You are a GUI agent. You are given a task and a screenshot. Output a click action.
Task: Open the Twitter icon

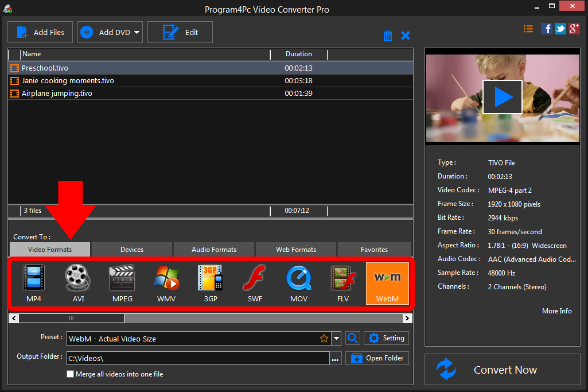(560, 29)
